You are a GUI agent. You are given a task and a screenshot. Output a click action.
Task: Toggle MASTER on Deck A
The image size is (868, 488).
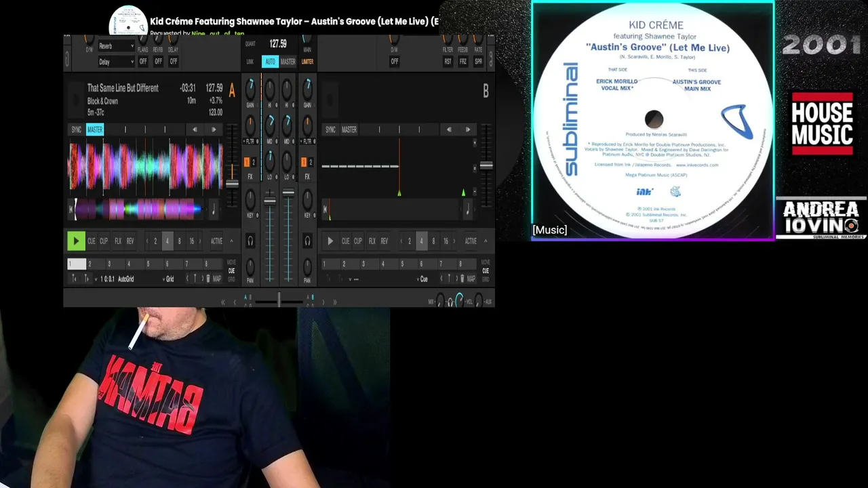pos(95,129)
